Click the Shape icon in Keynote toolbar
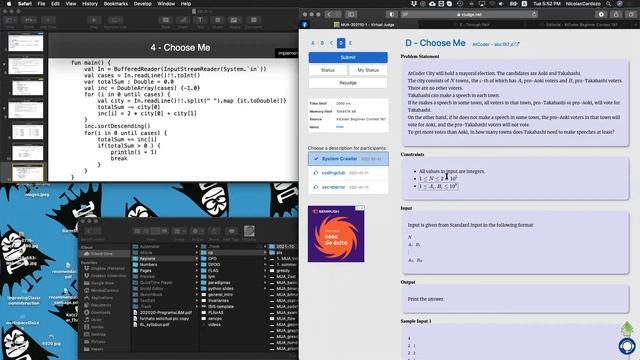The image size is (640, 360). 218,20
